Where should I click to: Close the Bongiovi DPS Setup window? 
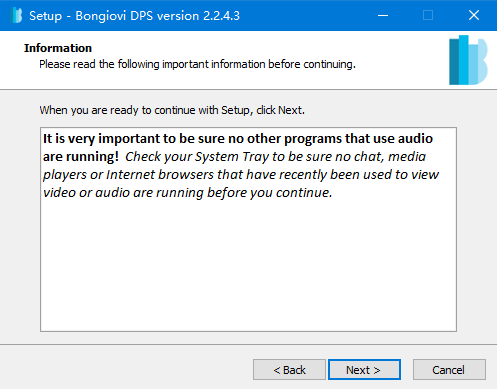[x=474, y=15]
